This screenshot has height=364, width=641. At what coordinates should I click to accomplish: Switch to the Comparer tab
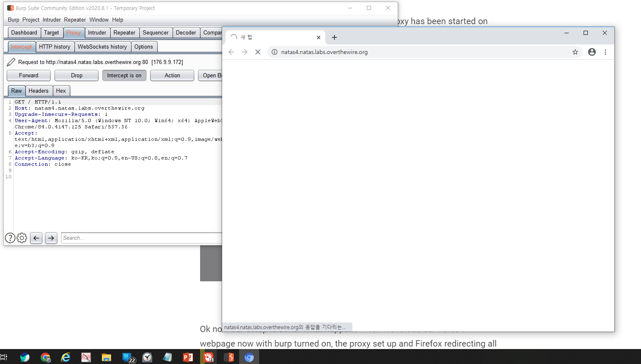[x=212, y=33]
